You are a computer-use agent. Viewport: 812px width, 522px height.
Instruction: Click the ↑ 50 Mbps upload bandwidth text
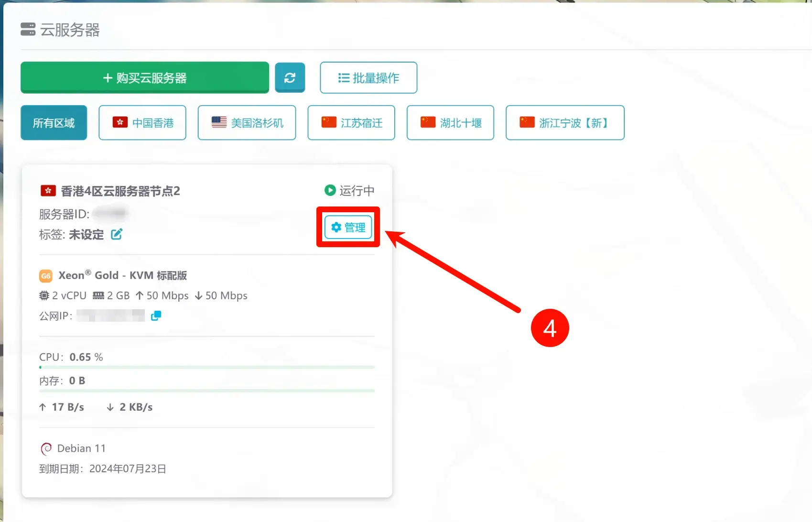[x=162, y=296]
